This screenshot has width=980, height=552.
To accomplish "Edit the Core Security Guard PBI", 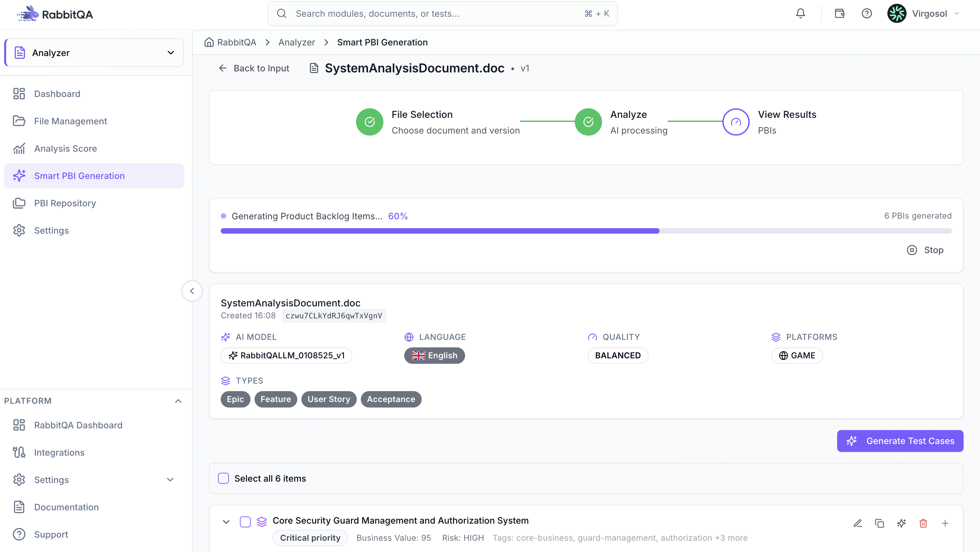I will click(x=858, y=523).
